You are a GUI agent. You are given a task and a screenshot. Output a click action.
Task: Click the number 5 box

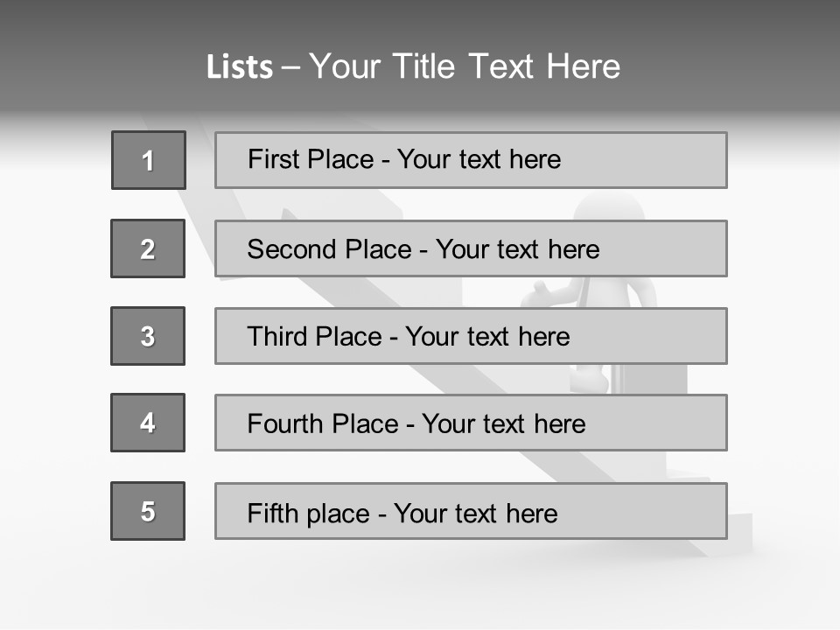point(148,511)
